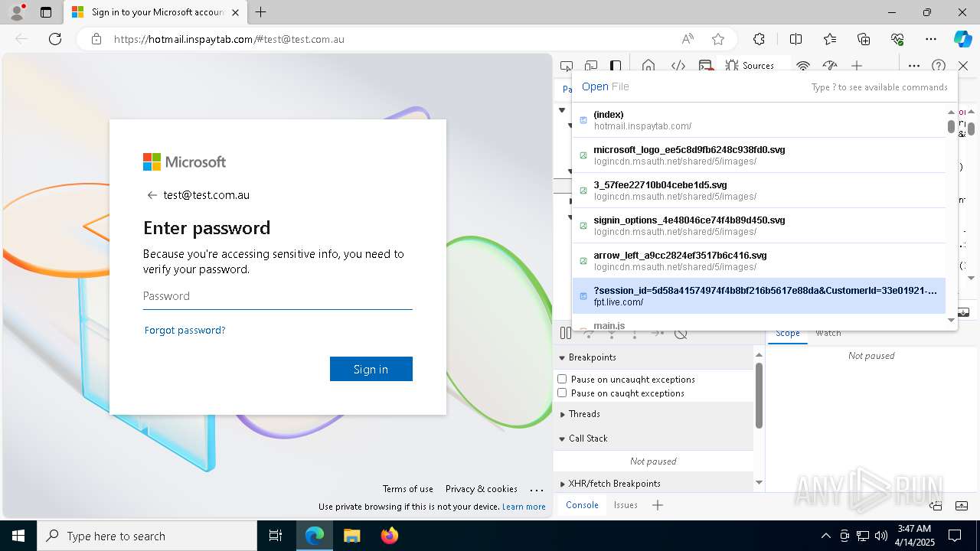980x551 pixels.
Task: Open the footer more options ellipsis
Action: pos(537,490)
